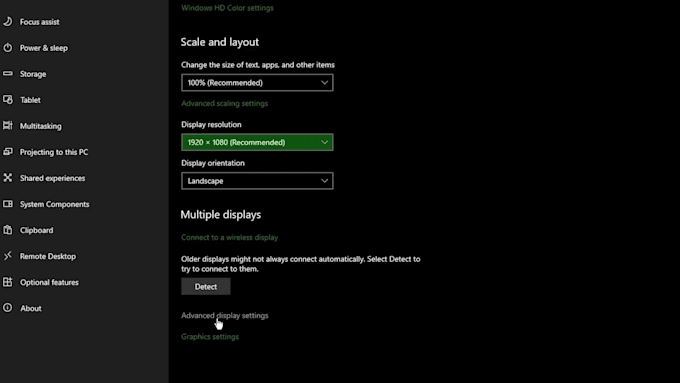Click the About info icon
This screenshot has height=383, width=680.
[x=8, y=308]
